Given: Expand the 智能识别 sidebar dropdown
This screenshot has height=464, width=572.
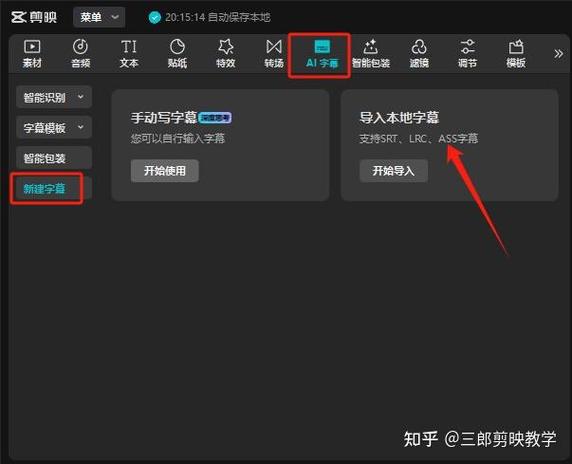Looking at the screenshot, I should [x=54, y=97].
